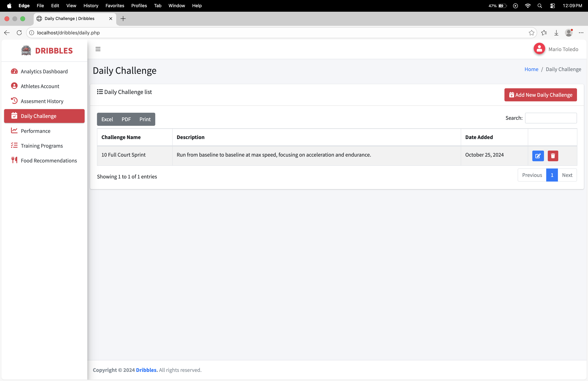Open the Favorites menu in menu bar
Image resolution: width=588 pixels, height=381 pixels.
[115, 6]
